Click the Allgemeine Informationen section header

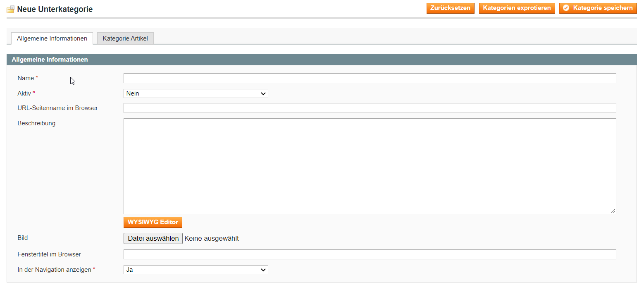click(322, 60)
